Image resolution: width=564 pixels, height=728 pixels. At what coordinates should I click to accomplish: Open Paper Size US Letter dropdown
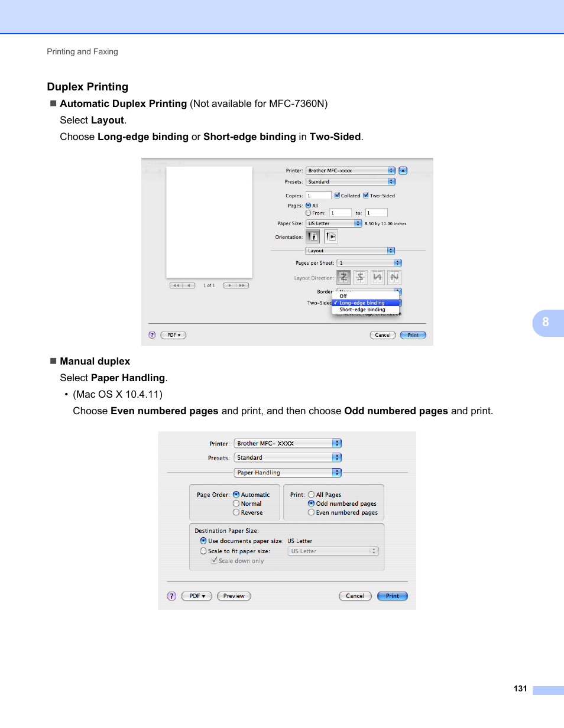pyautogui.click(x=333, y=223)
